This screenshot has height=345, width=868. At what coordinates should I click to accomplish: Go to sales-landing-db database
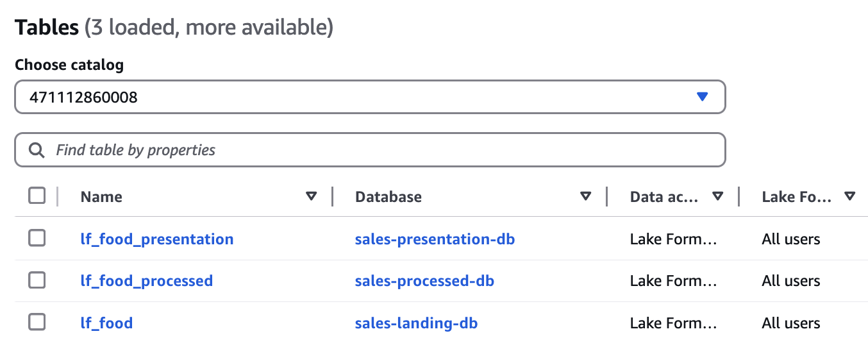click(416, 323)
